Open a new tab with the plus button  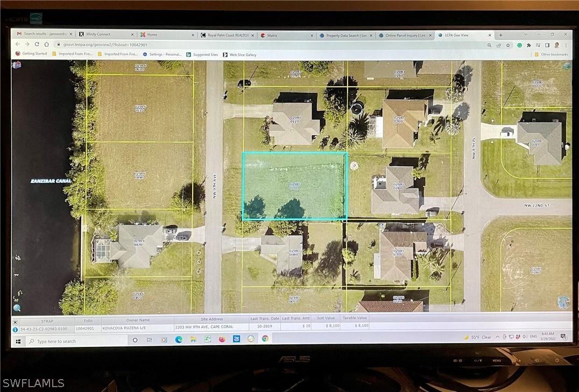(500, 34)
